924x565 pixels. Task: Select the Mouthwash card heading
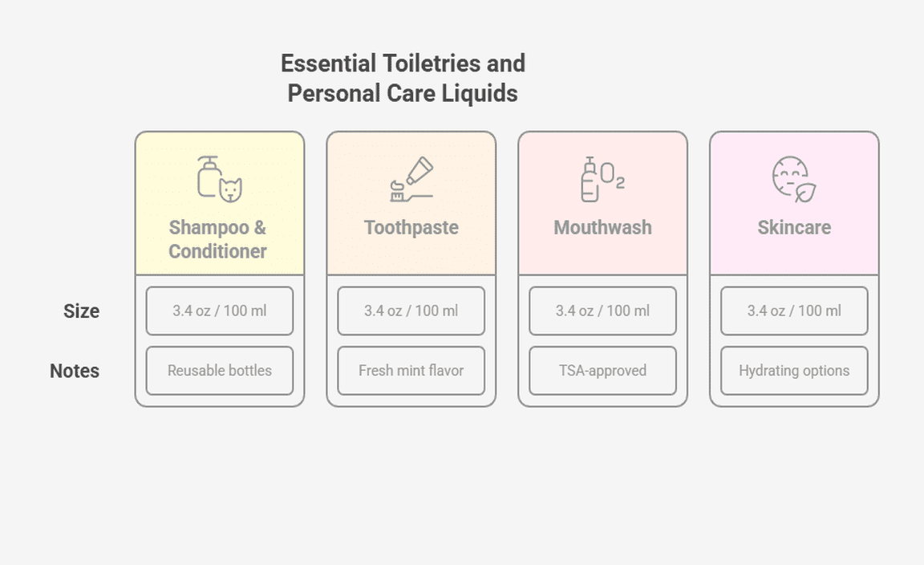pos(602,228)
